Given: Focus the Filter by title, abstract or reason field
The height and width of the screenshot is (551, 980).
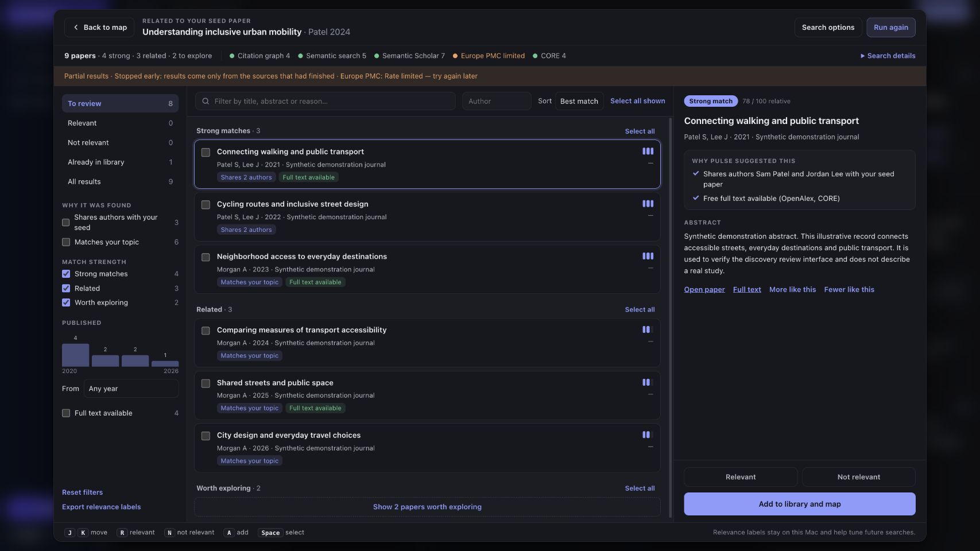Looking at the screenshot, I should (326, 102).
